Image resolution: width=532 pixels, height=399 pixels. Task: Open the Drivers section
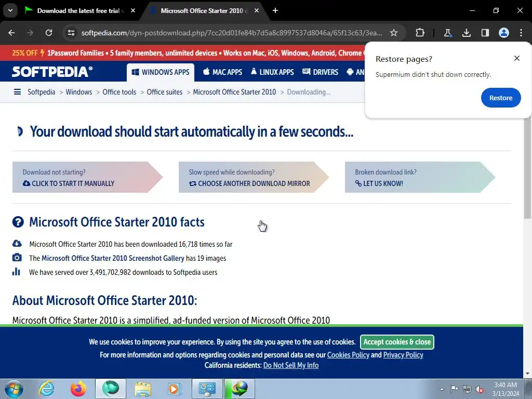pyautogui.click(x=320, y=72)
